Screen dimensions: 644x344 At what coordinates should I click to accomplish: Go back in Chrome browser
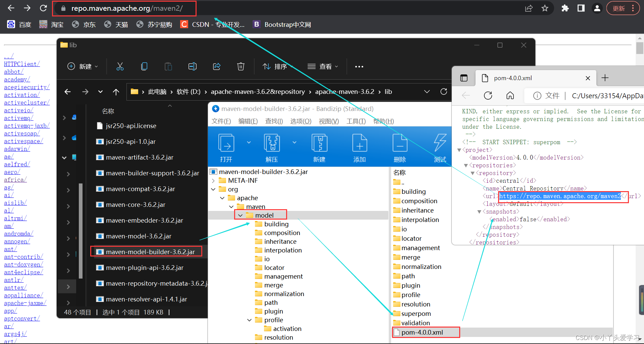11,8
